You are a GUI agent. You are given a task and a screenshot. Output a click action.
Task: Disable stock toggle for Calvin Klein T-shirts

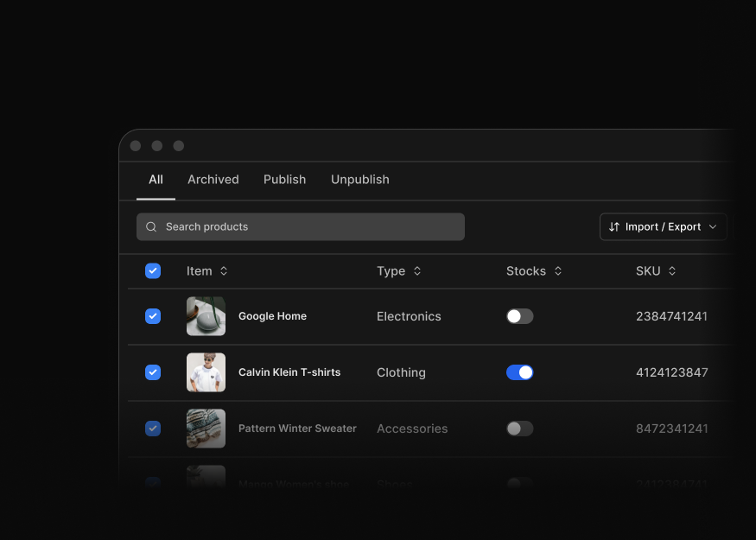click(520, 372)
